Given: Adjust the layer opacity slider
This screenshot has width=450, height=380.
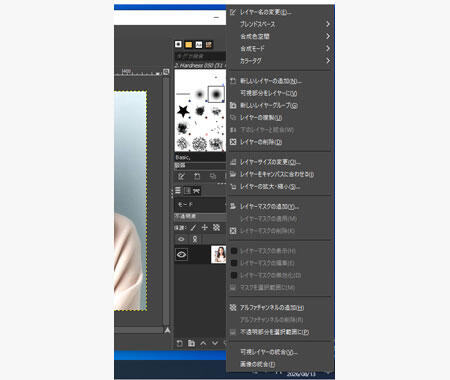Looking at the screenshot, I should (200, 217).
